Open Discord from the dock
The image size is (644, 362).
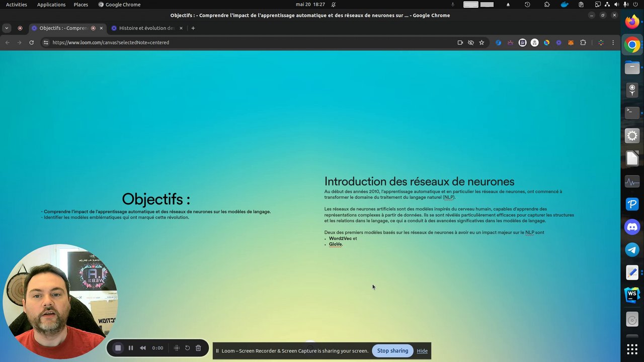pyautogui.click(x=632, y=227)
